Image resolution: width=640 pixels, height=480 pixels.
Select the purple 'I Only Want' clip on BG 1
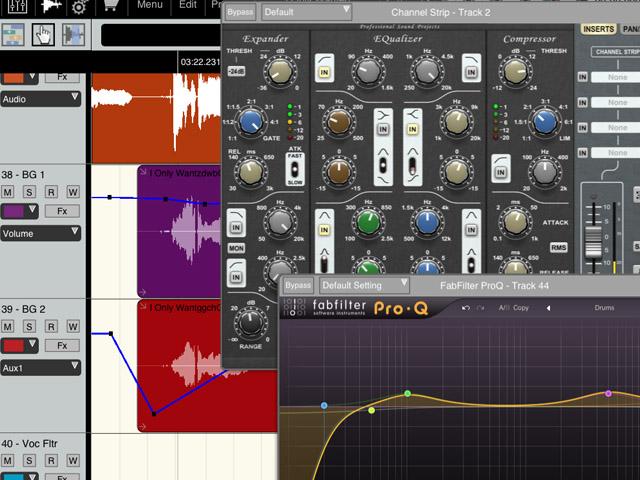pos(180,233)
